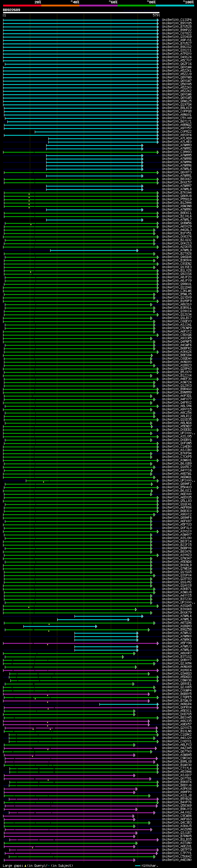Screen dimensions: 197x868
Task: Click hit label UniRef100_A7WML4
Action: coord(177,616)
